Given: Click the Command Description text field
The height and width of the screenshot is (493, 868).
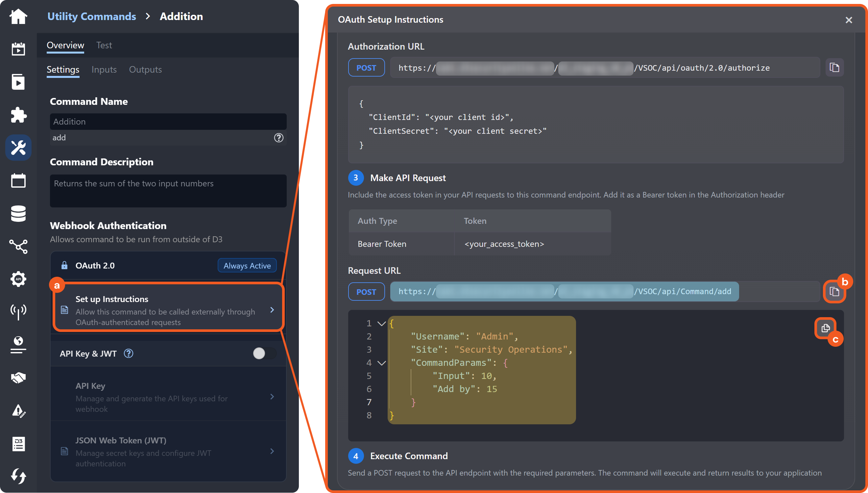Looking at the screenshot, I should click(x=168, y=191).
